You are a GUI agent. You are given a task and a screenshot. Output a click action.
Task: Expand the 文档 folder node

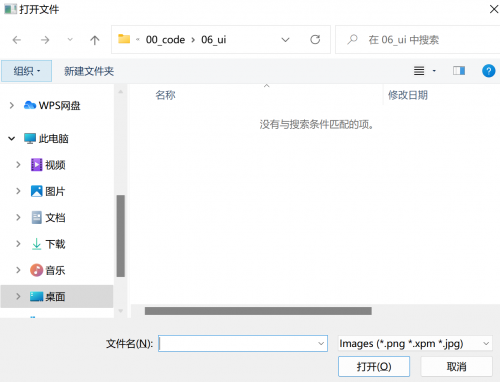coord(18,217)
